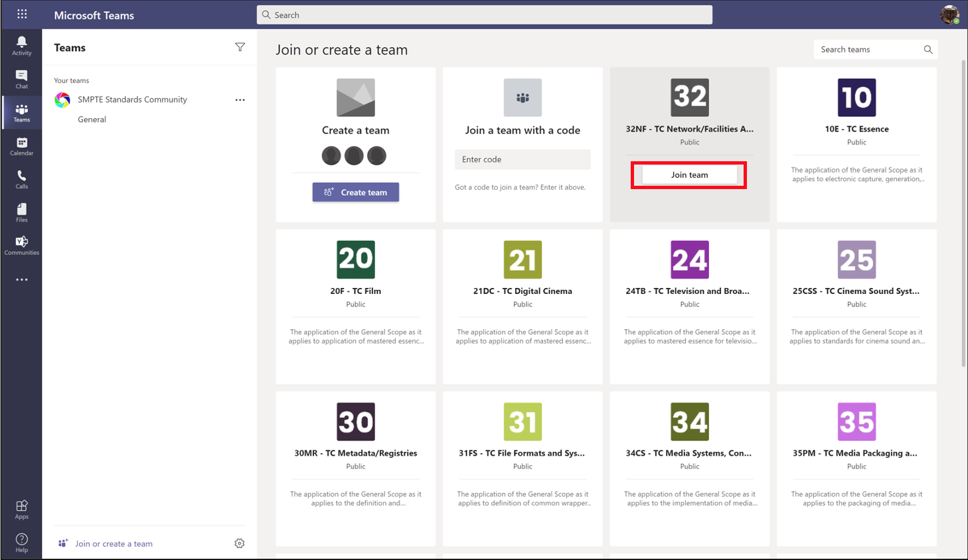Open the Chat panel
Viewport: 968px width, 560px height.
click(x=21, y=78)
